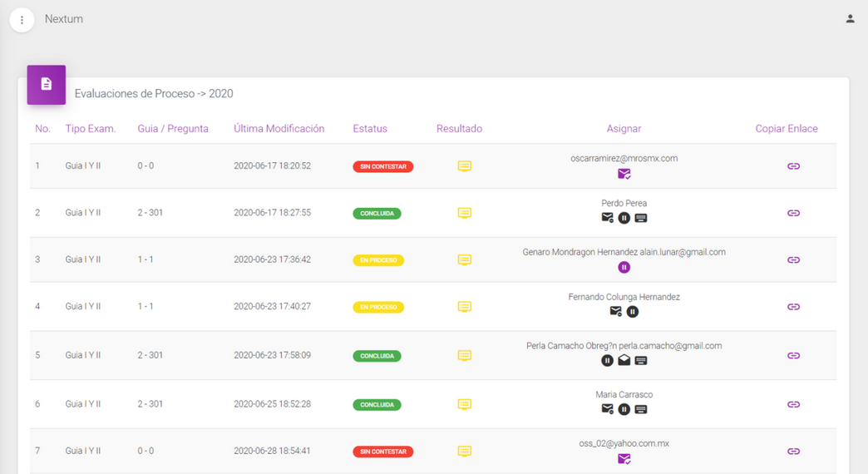Click the SIN CONTESTAR badge in row 1
The image size is (868, 474).
(x=382, y=166)
